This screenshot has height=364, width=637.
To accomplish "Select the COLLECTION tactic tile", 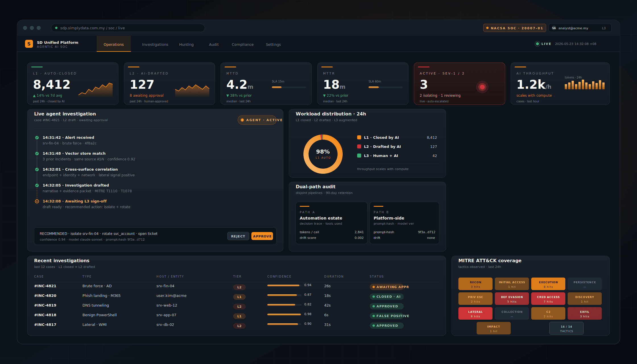I will 512,313.
